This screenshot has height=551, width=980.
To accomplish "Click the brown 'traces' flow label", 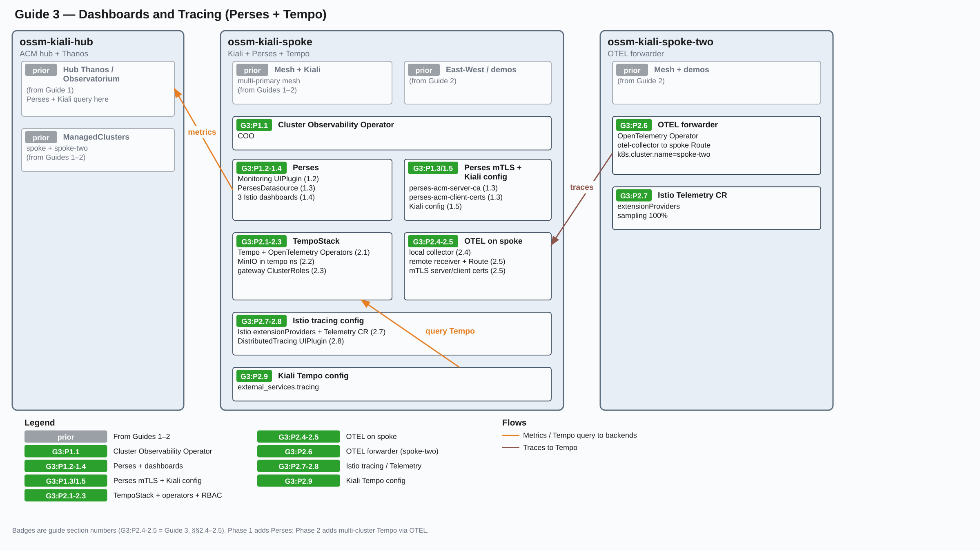I will [581, 187].
